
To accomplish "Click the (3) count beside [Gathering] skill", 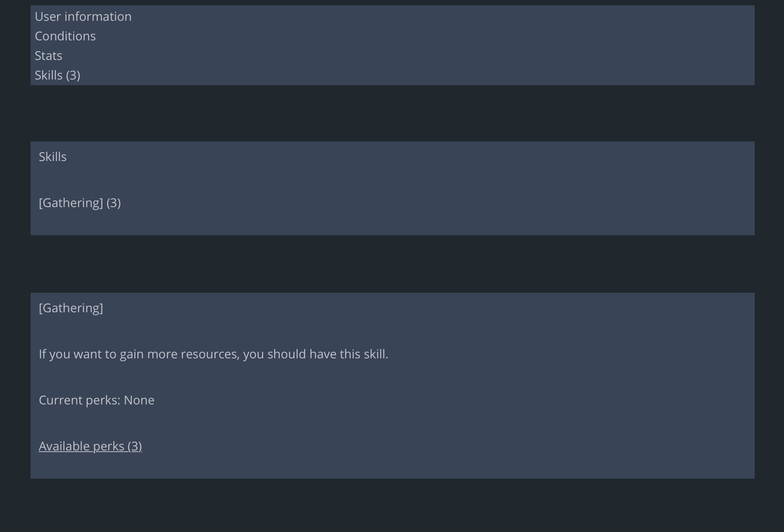I will (114, 203).
